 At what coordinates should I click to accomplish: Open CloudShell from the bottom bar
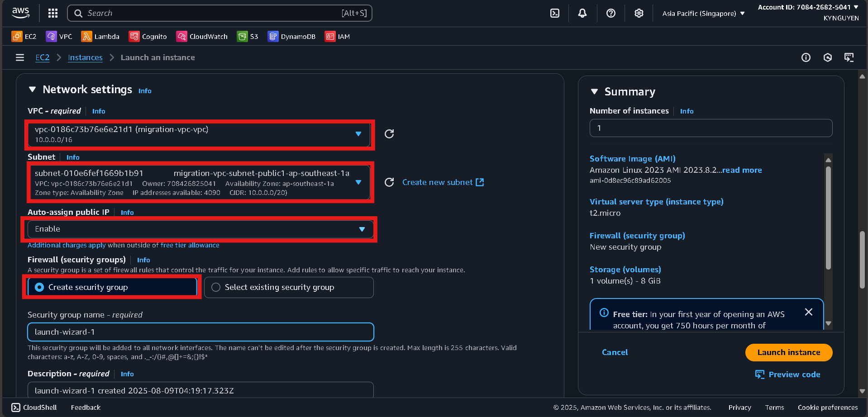click(33, 407)
